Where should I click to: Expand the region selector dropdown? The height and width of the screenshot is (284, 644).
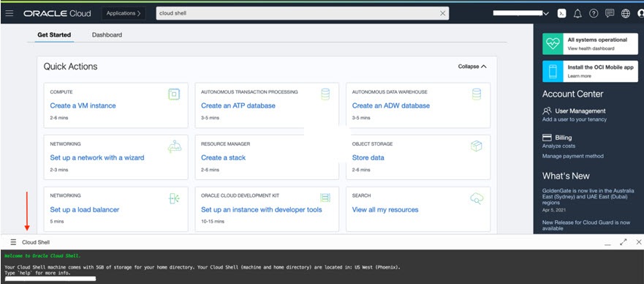point(546,14)
